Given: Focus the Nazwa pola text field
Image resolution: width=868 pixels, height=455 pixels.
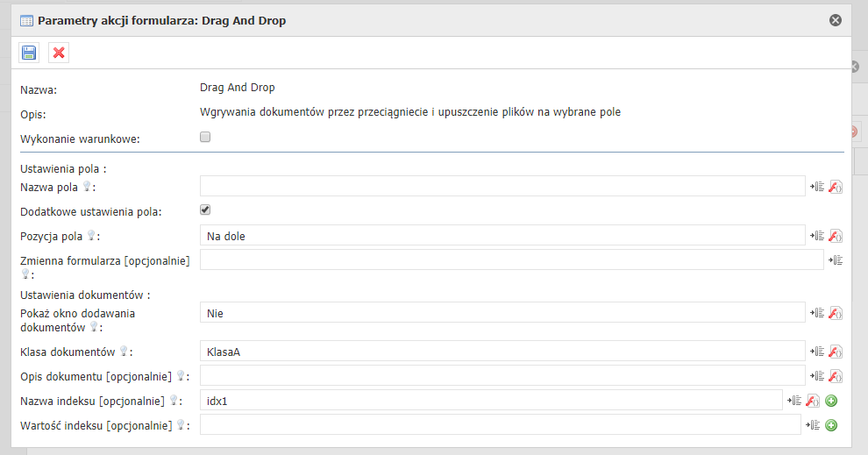Looking at the screenshot, I should pos(502,186).
